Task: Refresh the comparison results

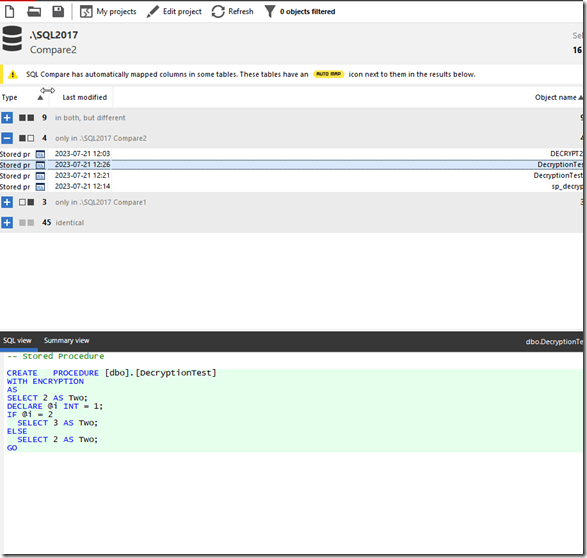Action: pos(232,12)
